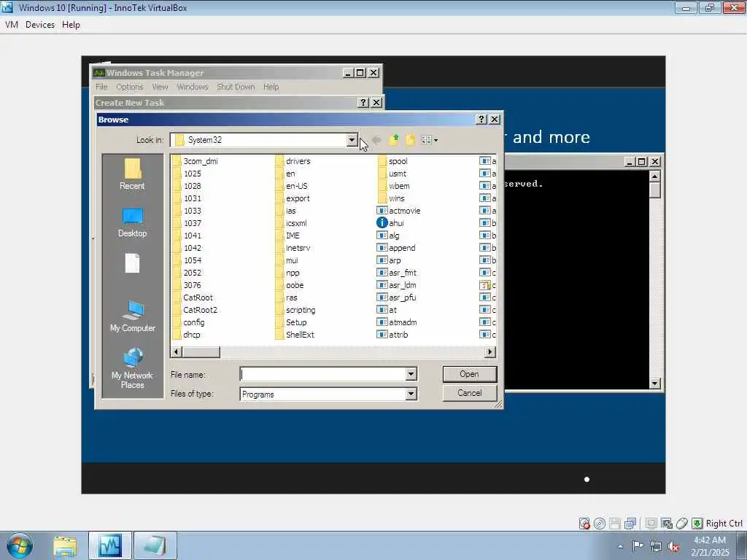Select the asr_fmt program file
The width and height of the screenshot is (747, 560).
point(397,273)
